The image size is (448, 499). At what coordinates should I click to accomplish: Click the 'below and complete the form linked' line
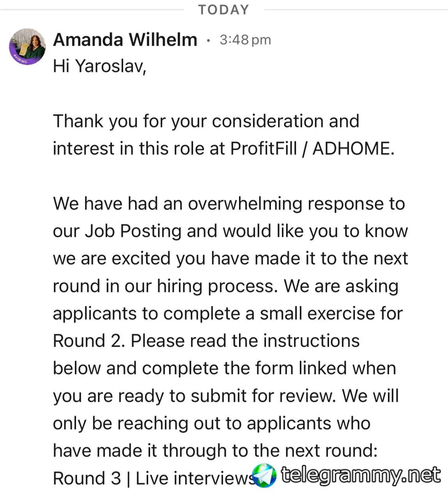225,368
